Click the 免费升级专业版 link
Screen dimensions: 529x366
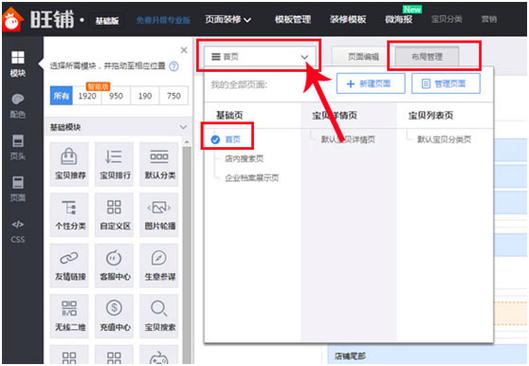coord(163,20)
